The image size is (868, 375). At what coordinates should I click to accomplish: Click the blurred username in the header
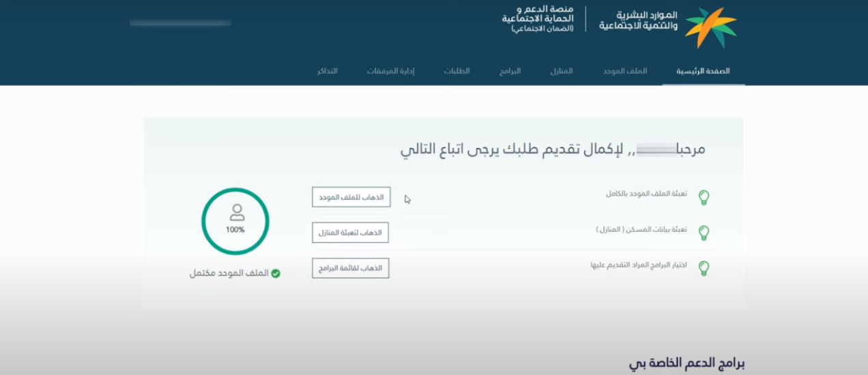(180, 23)
